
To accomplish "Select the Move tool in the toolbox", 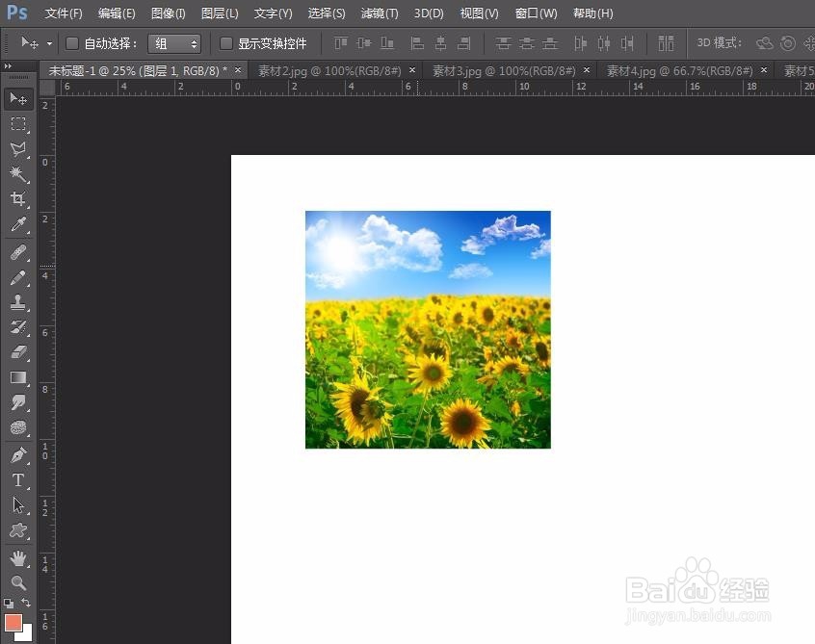I will click(x=18, y=98).
